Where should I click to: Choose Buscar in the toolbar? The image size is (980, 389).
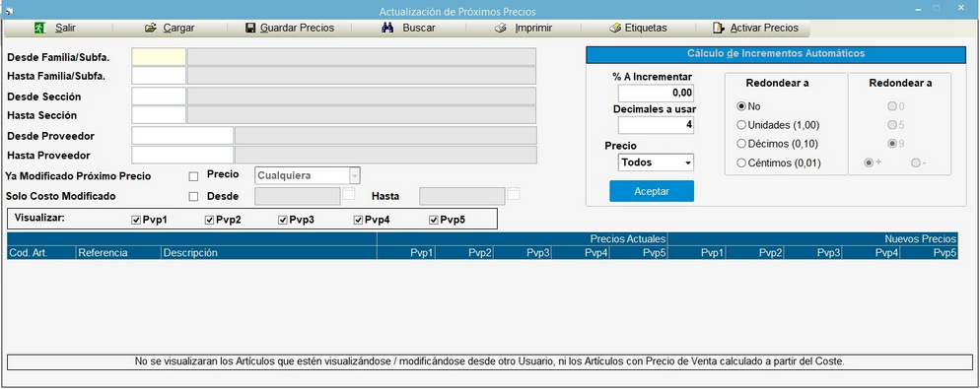click(x=419, y=29)
